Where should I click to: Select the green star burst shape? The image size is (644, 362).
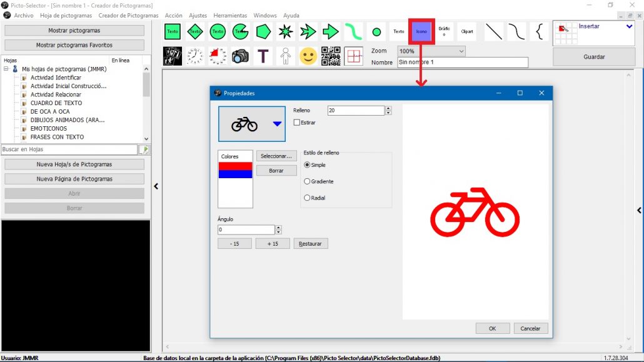click(286, 32)
